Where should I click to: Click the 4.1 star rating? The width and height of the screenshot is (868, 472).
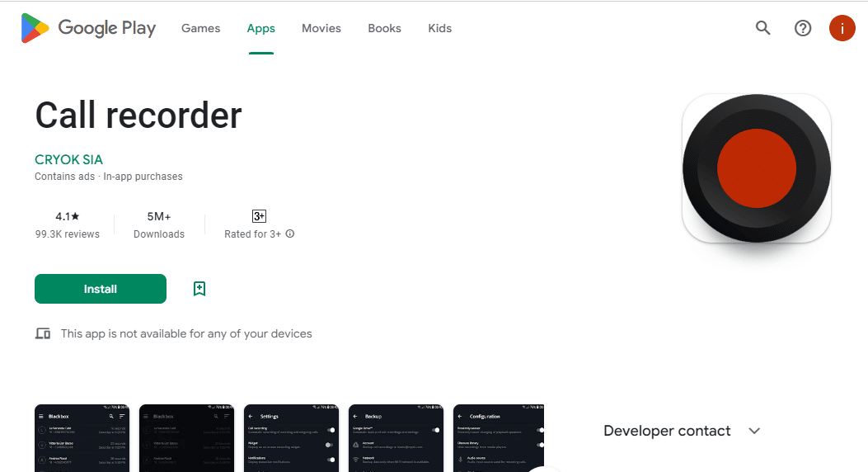point(67,216)
